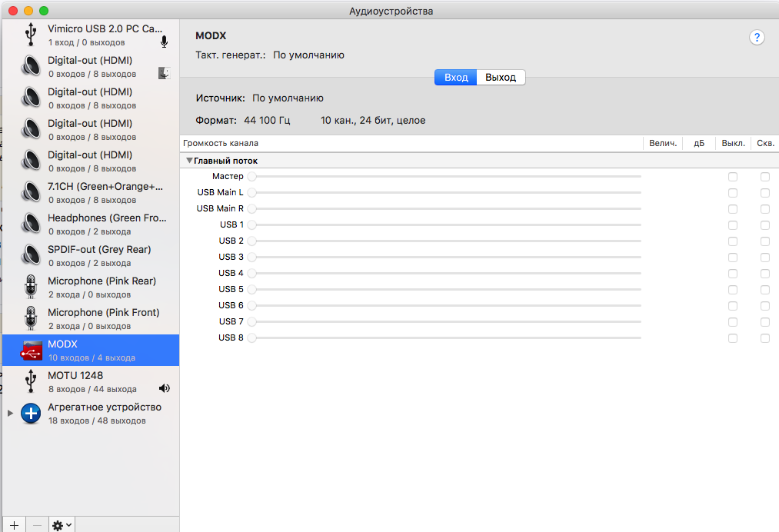This screenshot has height=532, width=779.
Task: Switch to the Выход tab
Action: pyautogui.click(x=501, y=78)
